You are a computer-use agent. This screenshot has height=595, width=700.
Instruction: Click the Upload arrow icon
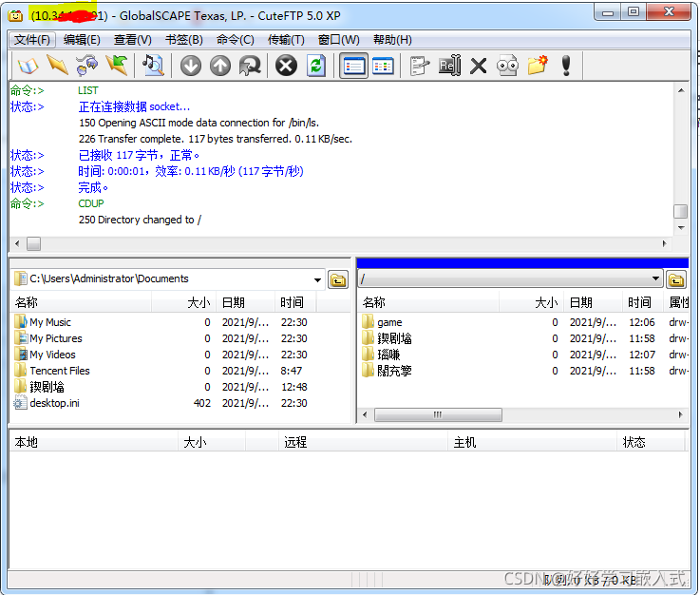tap(220, 67)
